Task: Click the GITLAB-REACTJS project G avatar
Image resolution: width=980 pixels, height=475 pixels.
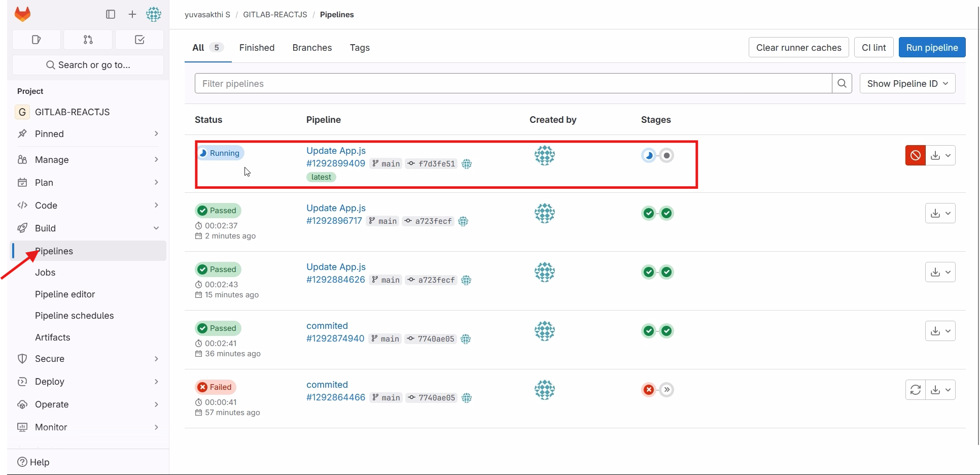Action: 22,112
